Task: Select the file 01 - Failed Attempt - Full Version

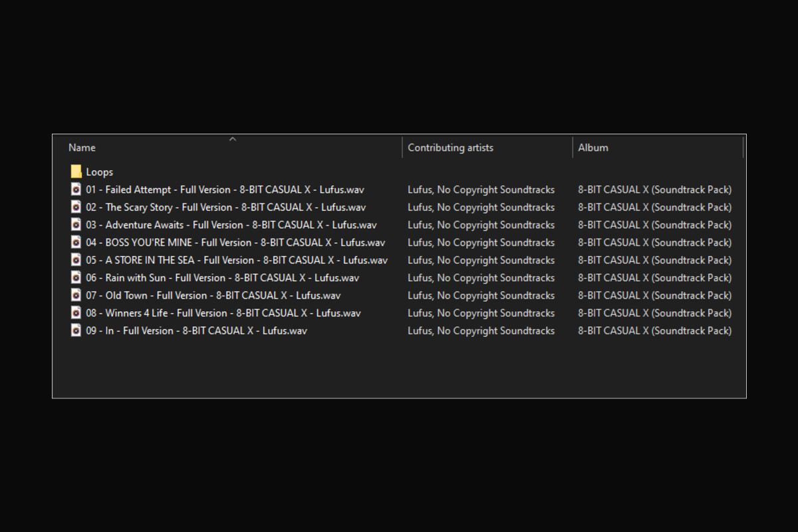Action: pos(225,190)
